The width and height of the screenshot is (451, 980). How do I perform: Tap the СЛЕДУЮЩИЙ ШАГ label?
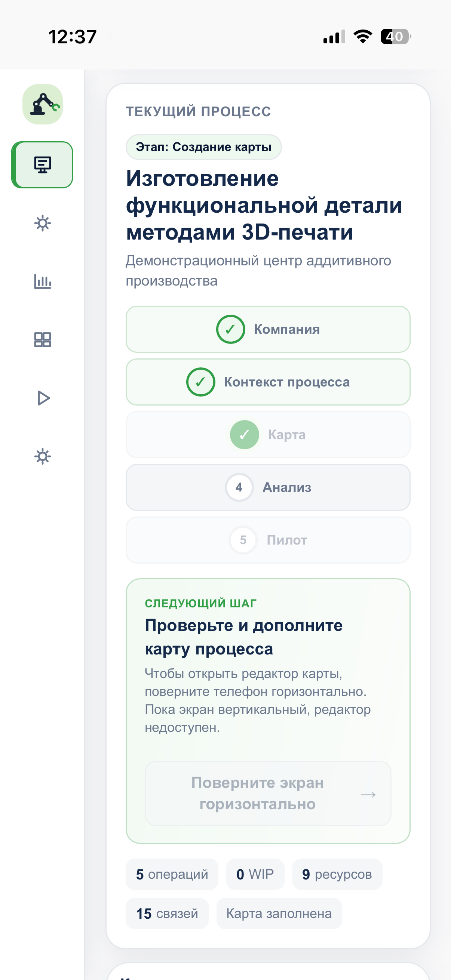pyautogui.click(x=200, y=603)
